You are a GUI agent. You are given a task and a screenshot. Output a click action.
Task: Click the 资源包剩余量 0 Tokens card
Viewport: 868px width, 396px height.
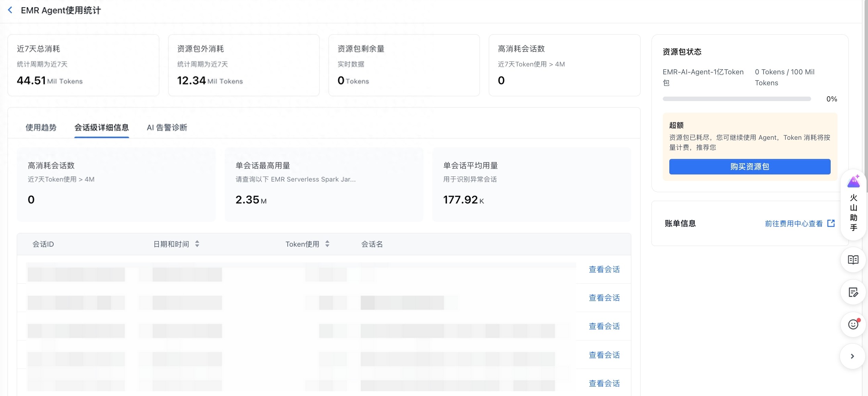pos(404,65)
